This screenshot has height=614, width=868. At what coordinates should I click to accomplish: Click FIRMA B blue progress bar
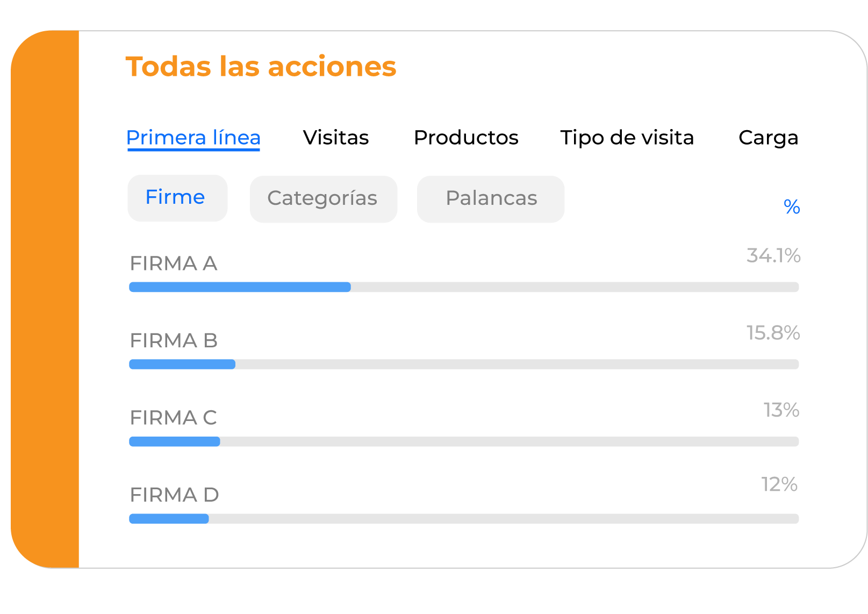tap(182, 365)
